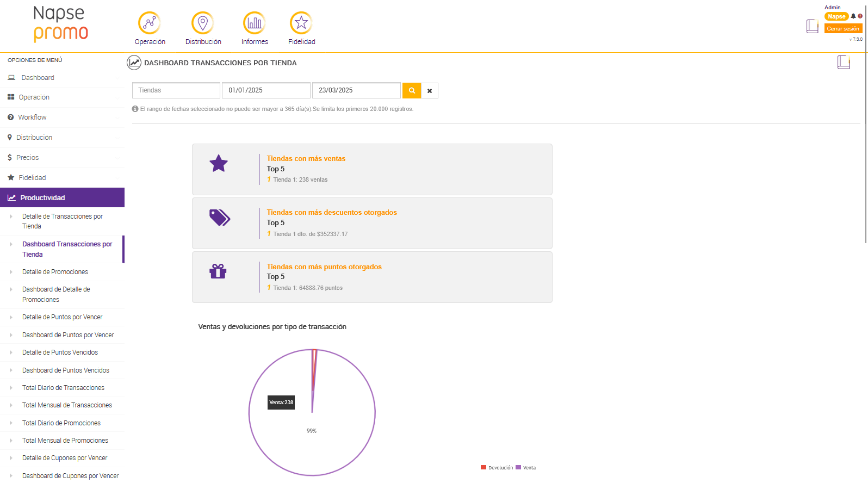Open Detalle de Promociones menu item

click(55, 272)
